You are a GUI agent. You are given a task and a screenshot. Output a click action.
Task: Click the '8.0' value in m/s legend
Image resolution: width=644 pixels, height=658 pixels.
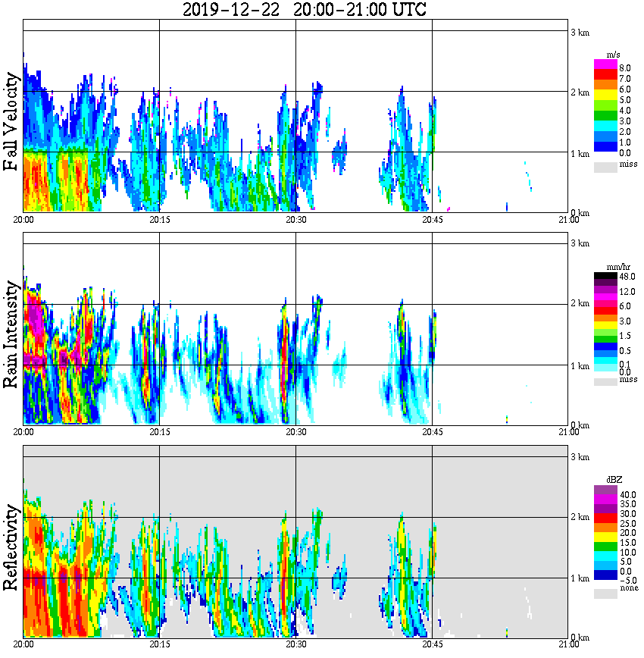(625, 68)
